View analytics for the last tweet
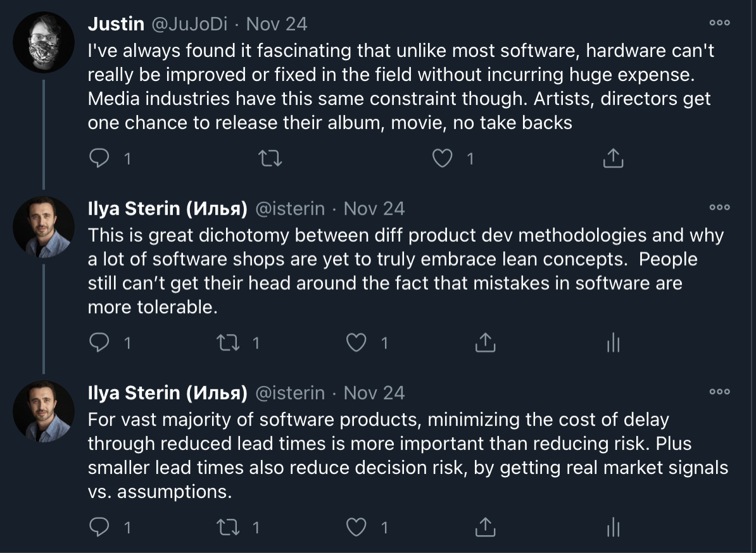This screenshot has width=756, height=553. (x=614, y=527)
